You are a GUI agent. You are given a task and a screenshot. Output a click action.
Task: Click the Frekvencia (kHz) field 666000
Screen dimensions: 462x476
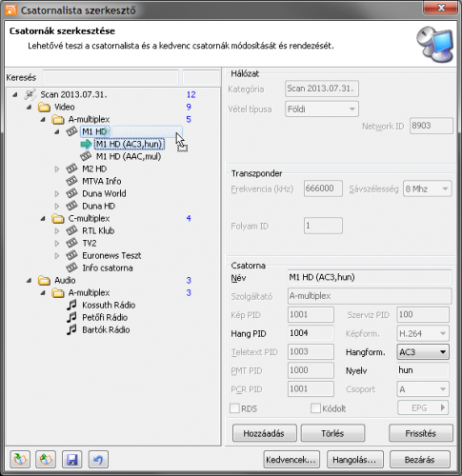coord(323,188)
